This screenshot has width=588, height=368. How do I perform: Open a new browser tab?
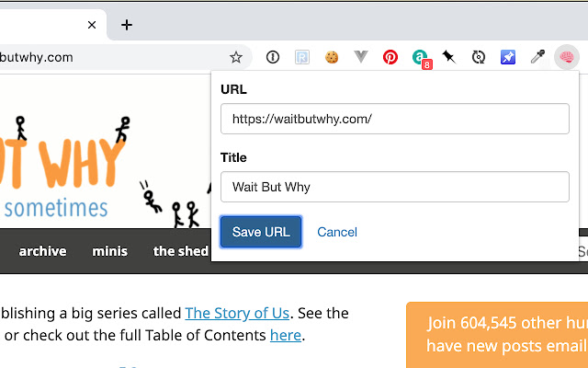coord(127,25)
